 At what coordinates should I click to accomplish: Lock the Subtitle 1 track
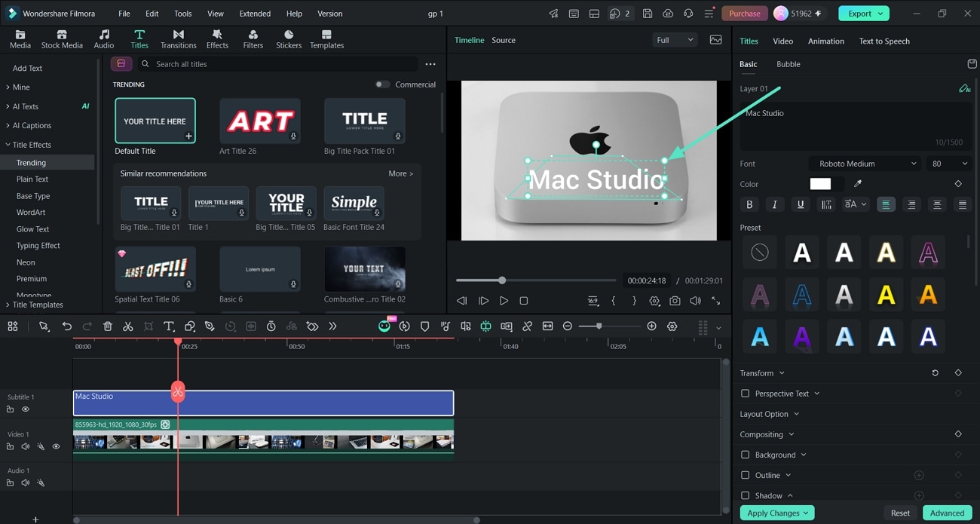coord(11,409)
